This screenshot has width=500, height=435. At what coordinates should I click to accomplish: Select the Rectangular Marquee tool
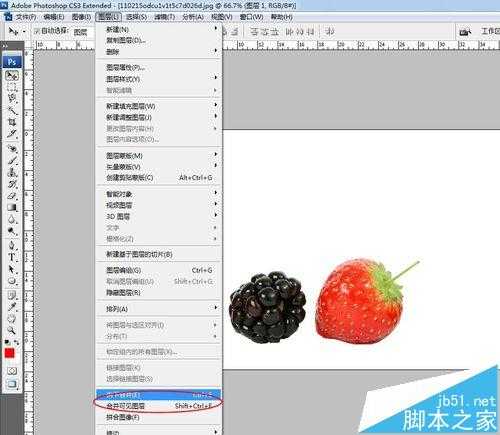click(12, 87)
